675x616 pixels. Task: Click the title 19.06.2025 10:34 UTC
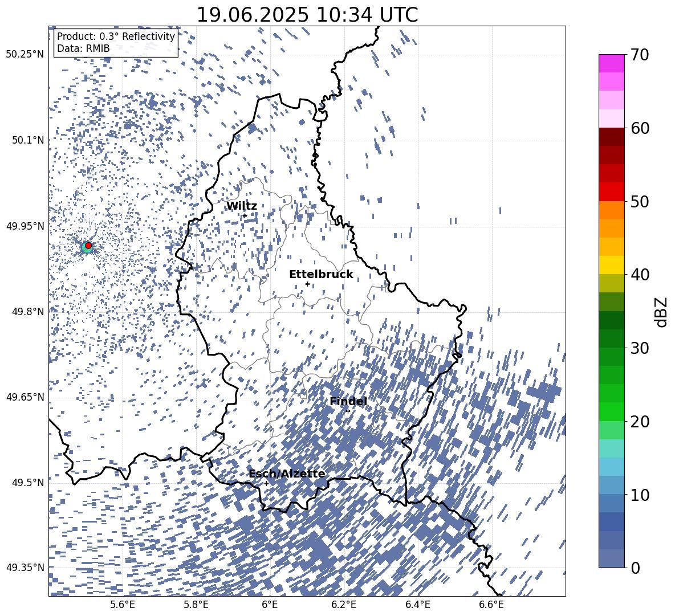tap(307, 15)
